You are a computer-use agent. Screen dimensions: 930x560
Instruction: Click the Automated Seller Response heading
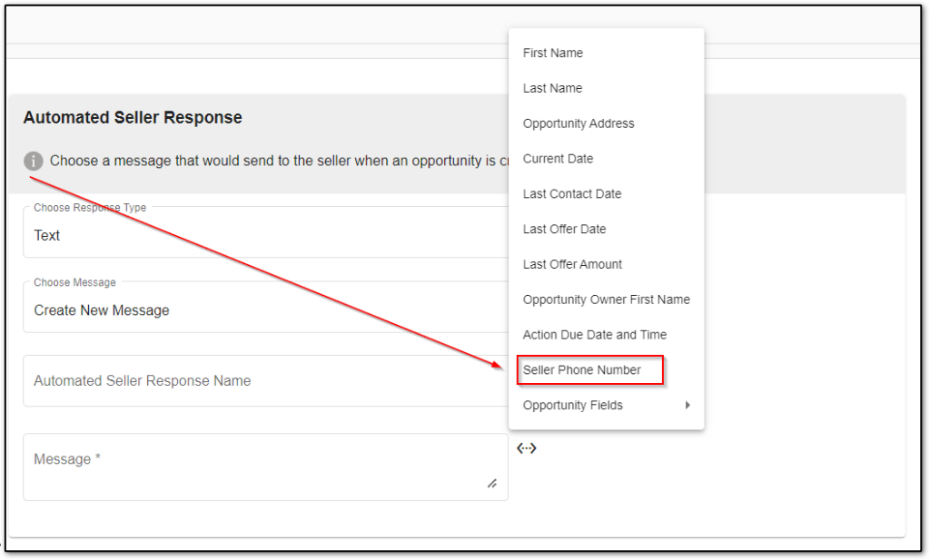pyautogui.click(x=133, y=117)
